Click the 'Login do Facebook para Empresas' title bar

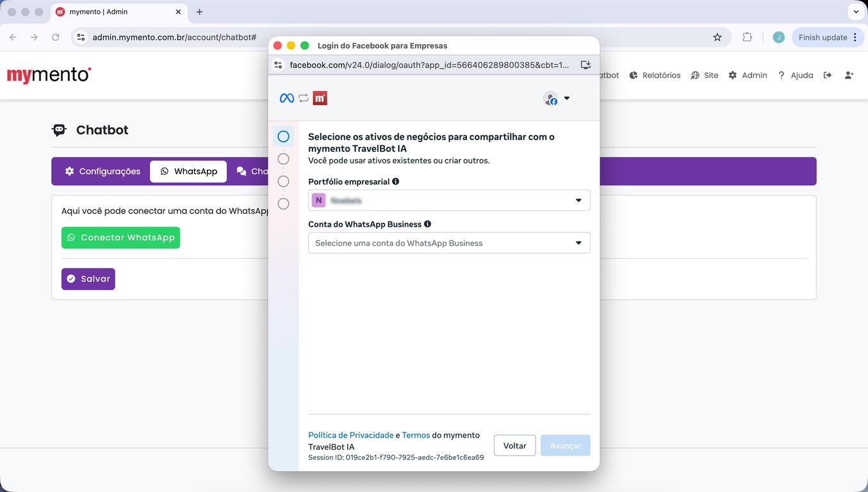click(x=382, y=45)
